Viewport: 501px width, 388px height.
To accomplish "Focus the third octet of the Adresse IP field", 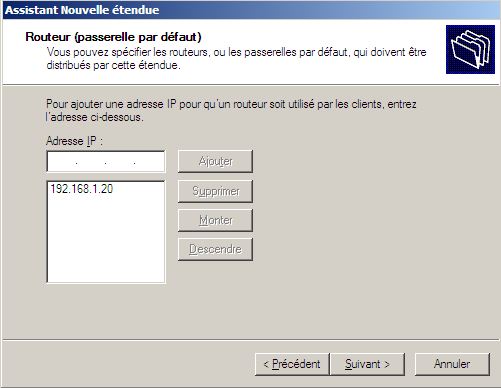I will click(x=120, y=162).
